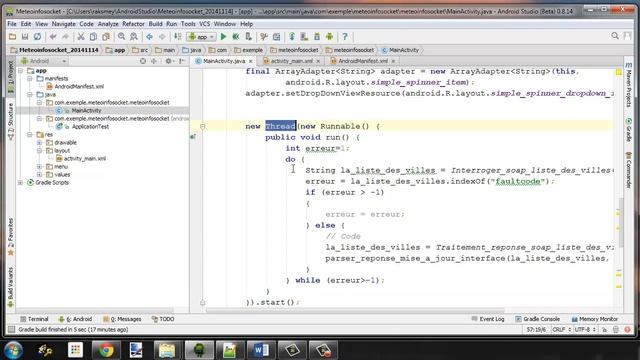This screenshot has width=640, height=360.
Task: Open the Event Log panel
Action: click(x=488, y=319)
